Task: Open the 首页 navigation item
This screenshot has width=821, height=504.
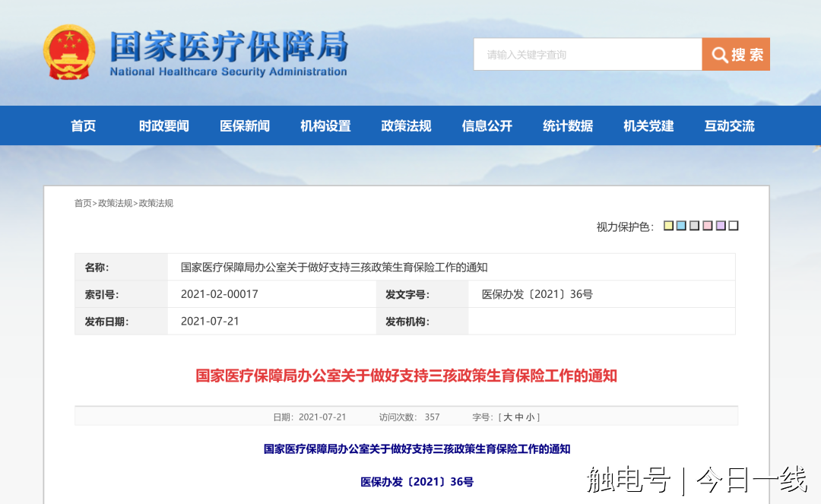Action: point(84,125)
